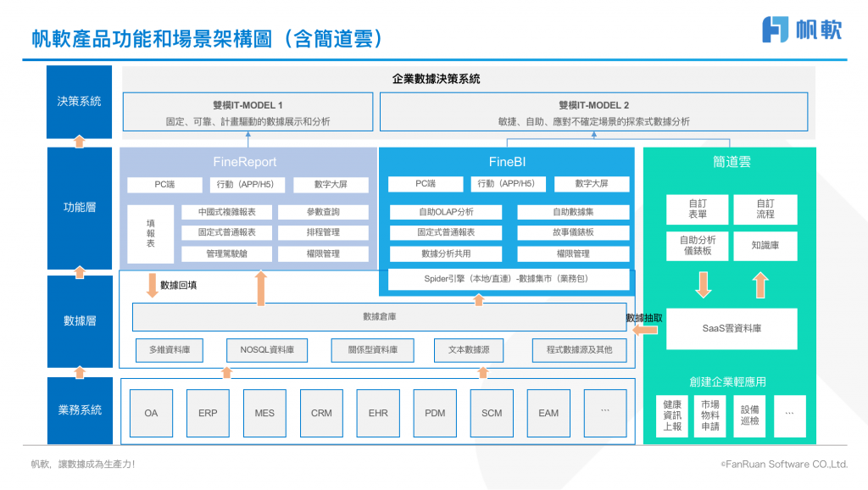Click the NOSQL資料庫 box
The image size is (868, 490).
(267, 350)
